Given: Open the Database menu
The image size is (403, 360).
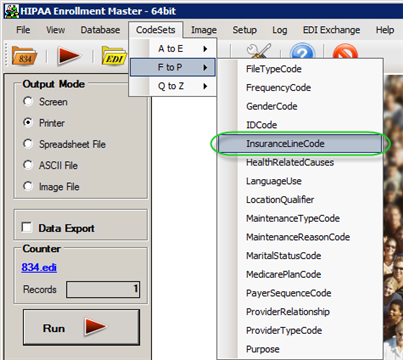Looking at the screenshot, I should click(x=100, y=30).
